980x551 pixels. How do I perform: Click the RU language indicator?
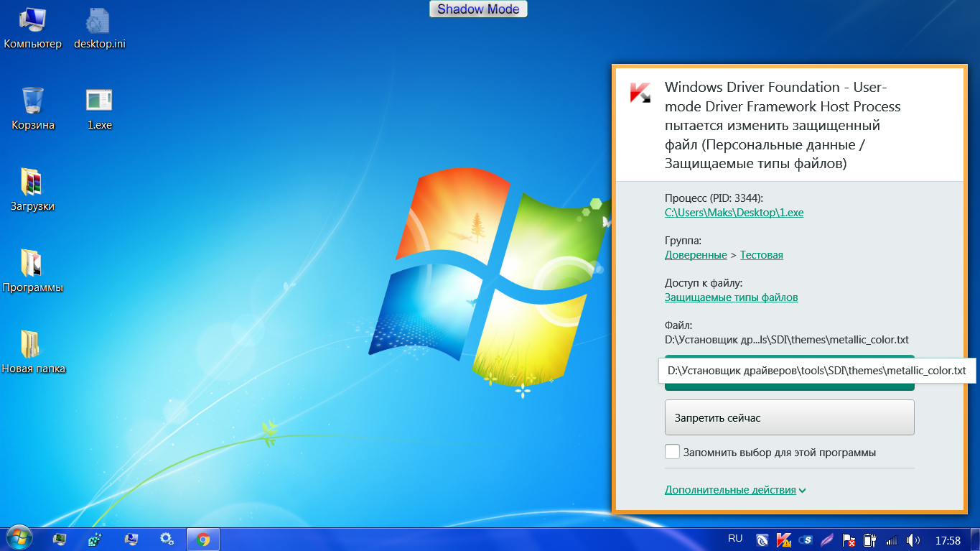735,538
